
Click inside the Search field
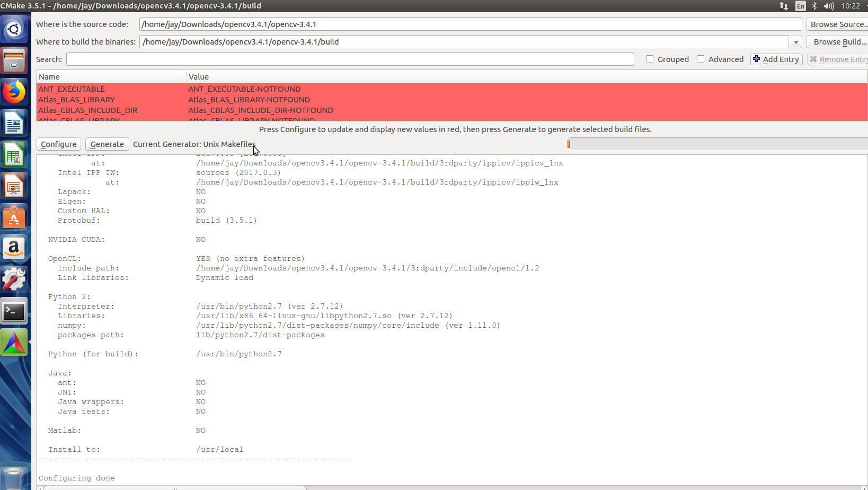pyautogui.click(x=350, y=59)
